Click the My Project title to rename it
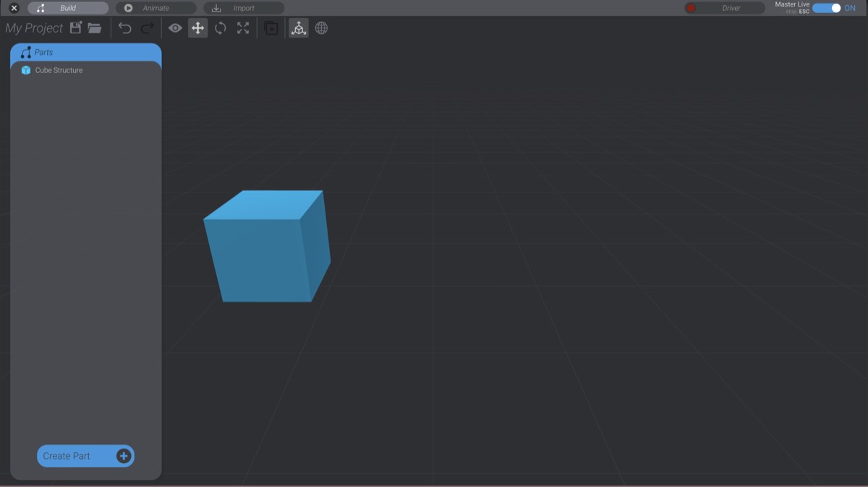This screenshot has width=868, height=487. pos(34,27)
